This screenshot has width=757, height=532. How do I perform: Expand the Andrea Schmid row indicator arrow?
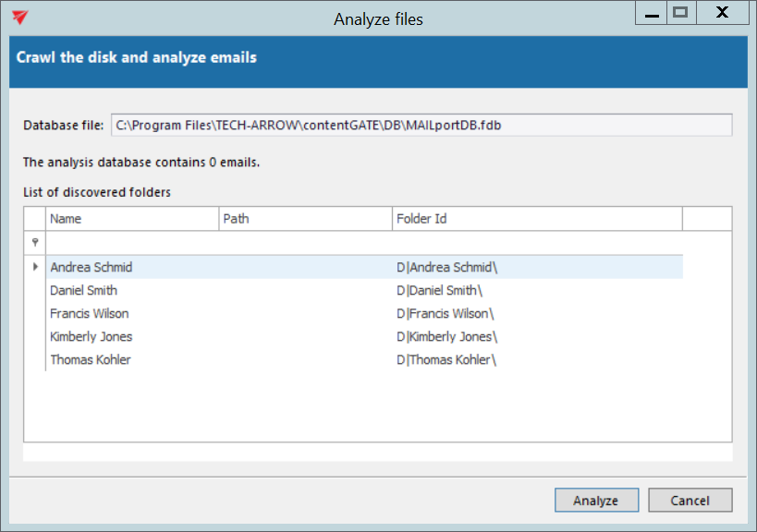[x=35, y=267]
